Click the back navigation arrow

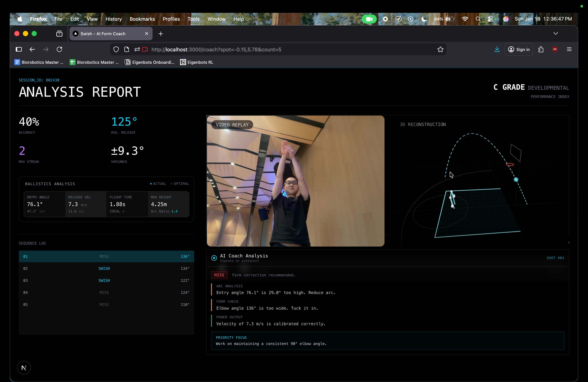32,49
